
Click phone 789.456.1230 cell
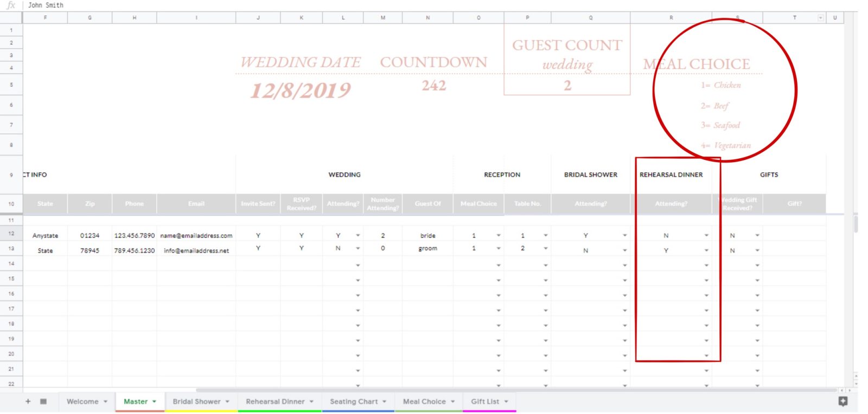[x=135, y=250]
